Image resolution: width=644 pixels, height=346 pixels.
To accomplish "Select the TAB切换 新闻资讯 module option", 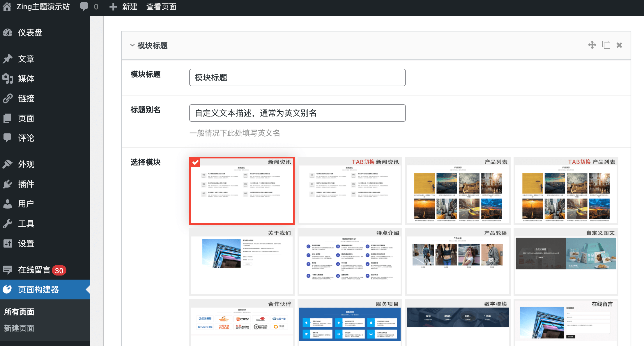I will point(350,191).
